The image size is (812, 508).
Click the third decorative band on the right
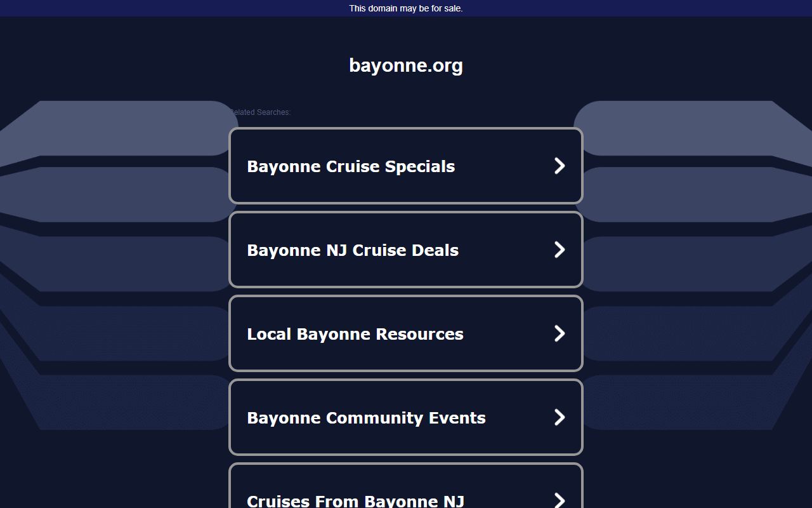pyautogui.click(x=685, y=264)
